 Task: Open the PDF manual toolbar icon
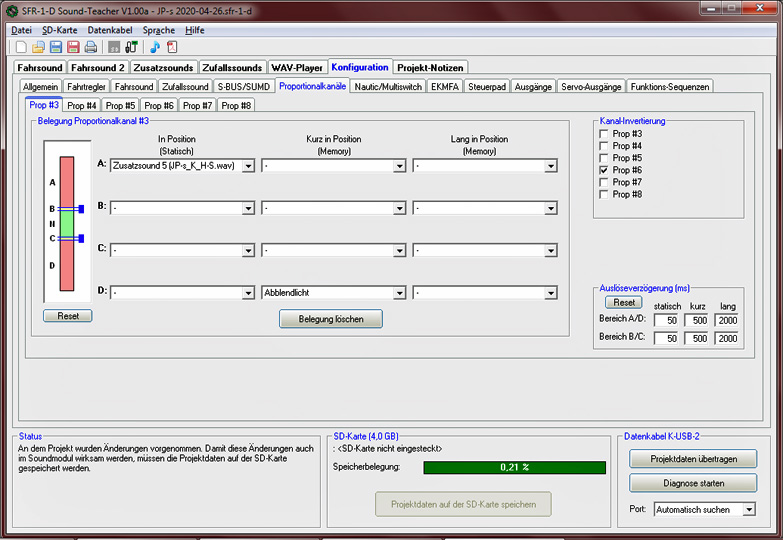(x=172, y=47)
